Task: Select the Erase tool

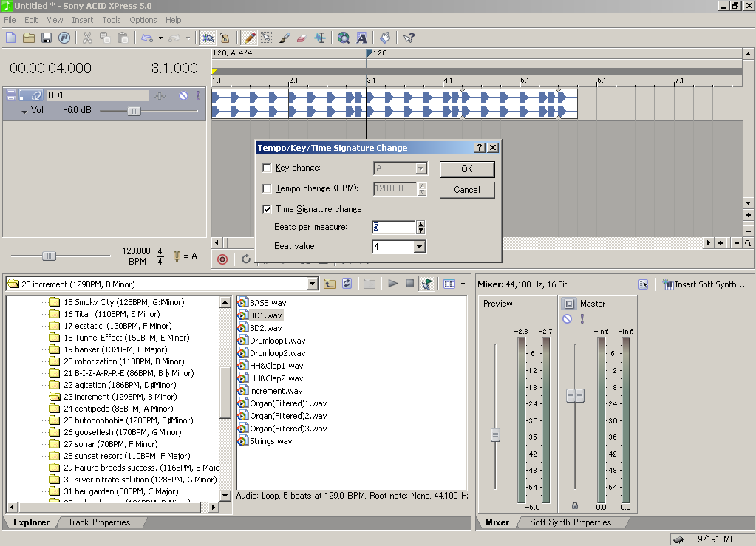Action: [302, 38]
